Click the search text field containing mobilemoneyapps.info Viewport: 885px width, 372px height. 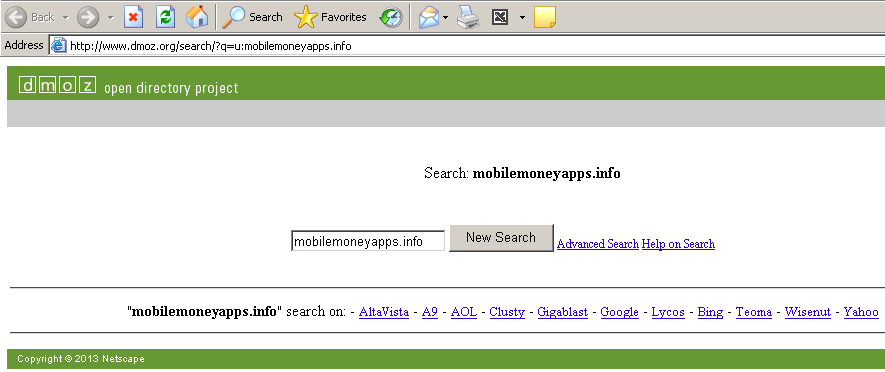point(368,242)
